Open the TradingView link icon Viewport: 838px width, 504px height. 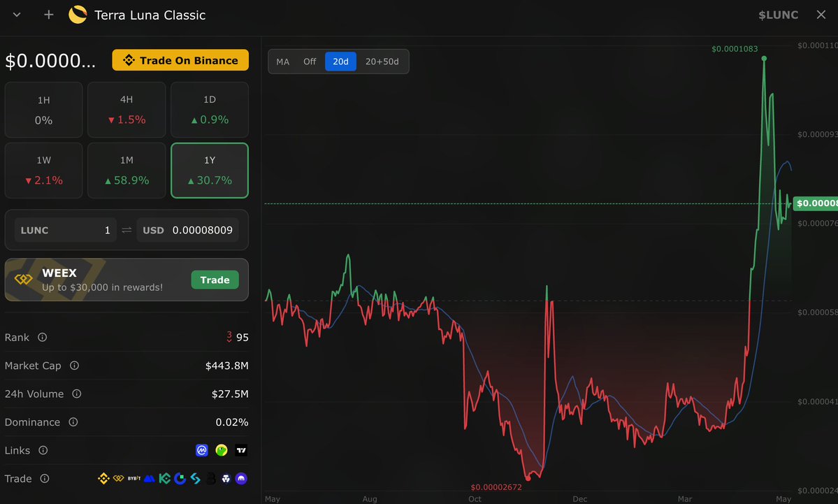point(241,451)
